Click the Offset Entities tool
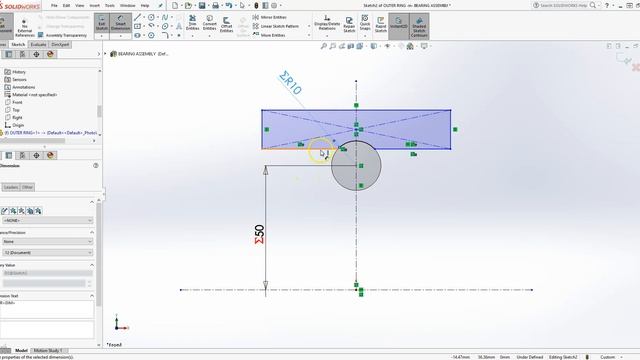Screen dimensions: 640x360 (x=226, y=24)
